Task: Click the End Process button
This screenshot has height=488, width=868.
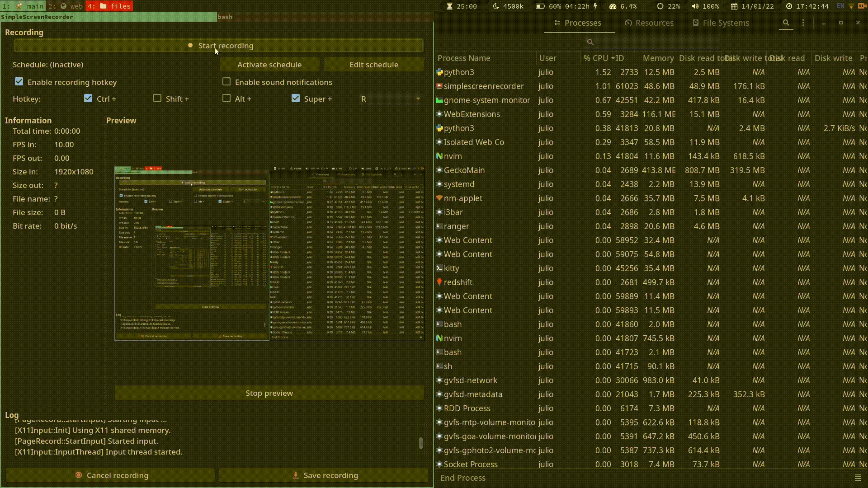Action: point(462,478)
